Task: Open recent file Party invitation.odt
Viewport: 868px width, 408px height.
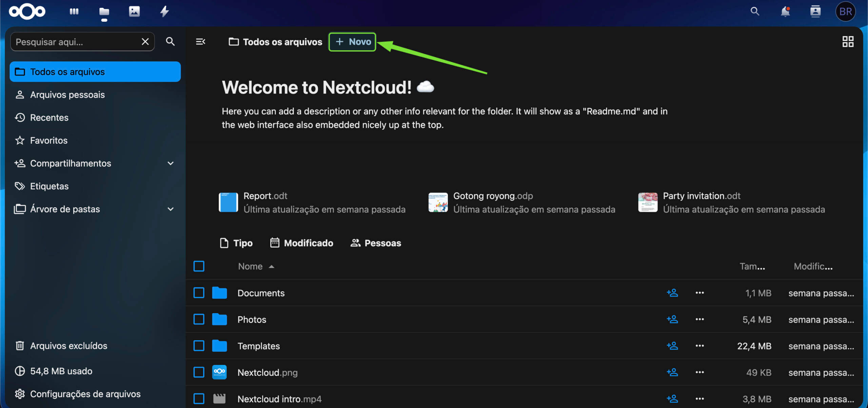Action: [732, 202]
